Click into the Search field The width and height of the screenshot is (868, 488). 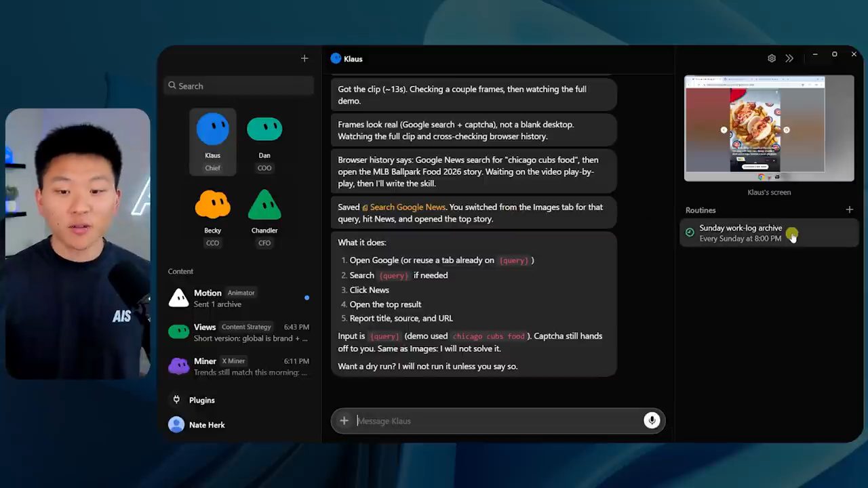tap(239, 86)
